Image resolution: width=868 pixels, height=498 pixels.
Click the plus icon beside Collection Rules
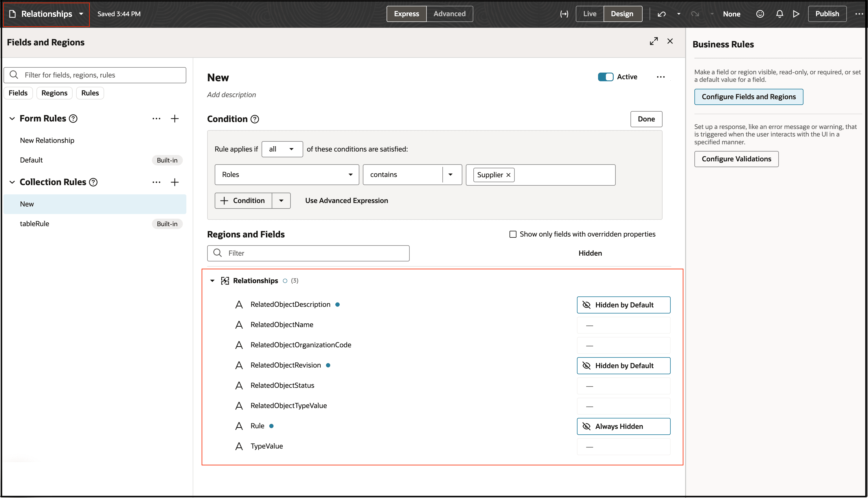click(x=175, y=182)
